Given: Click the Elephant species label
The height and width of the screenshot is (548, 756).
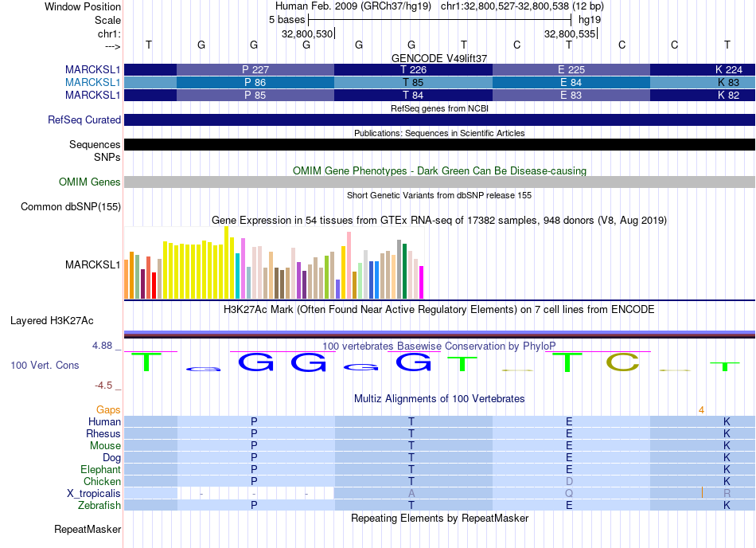Looking at the screenshot, I should click(x=100, y=469).
